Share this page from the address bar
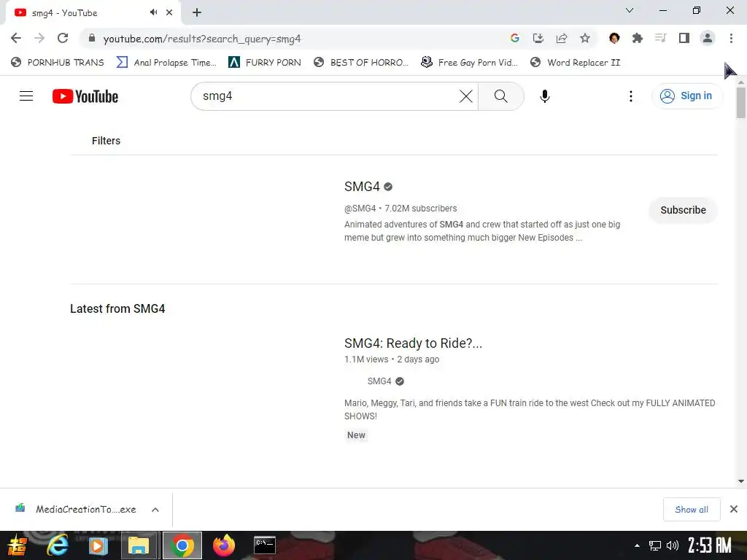 coord(562,38)
